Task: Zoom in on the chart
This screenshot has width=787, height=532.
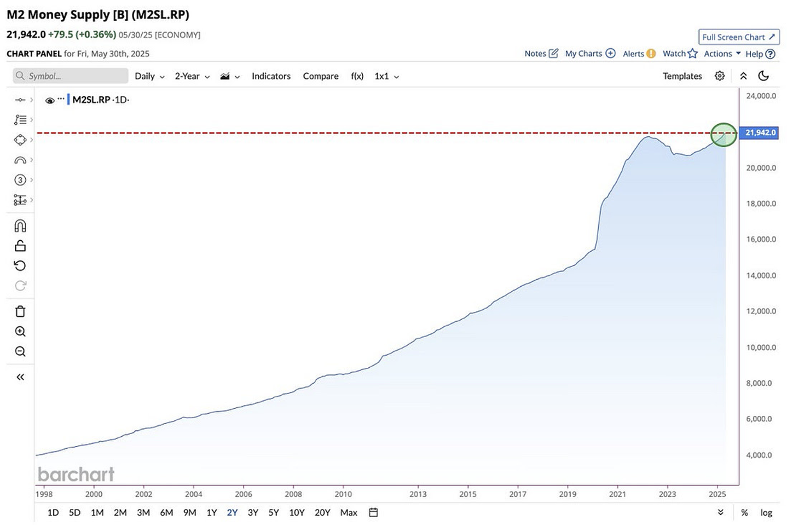Action: click(20, 332)
